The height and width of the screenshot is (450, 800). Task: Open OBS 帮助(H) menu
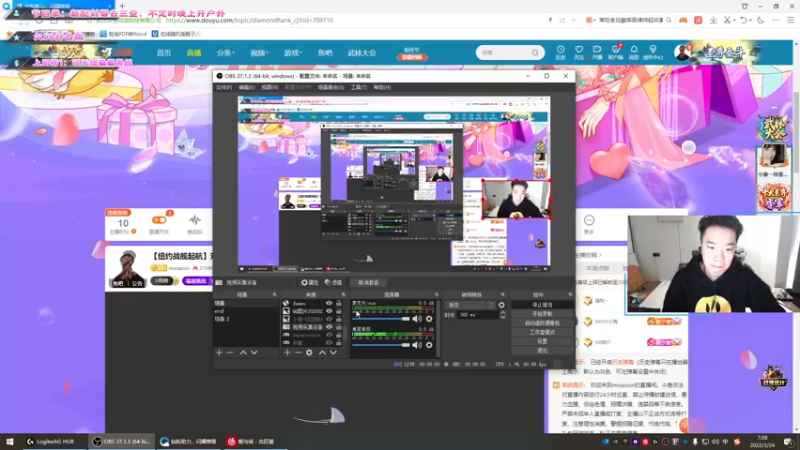click(x=382, y=87)
